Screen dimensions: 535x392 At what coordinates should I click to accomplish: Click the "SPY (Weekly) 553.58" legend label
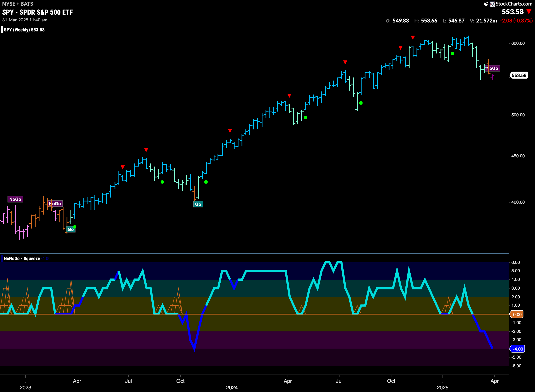pyautogui.click(x=24, y=30)
